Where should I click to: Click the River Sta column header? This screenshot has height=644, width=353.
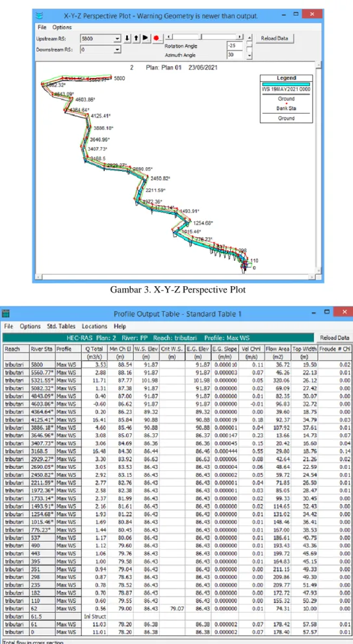point(42,349)
